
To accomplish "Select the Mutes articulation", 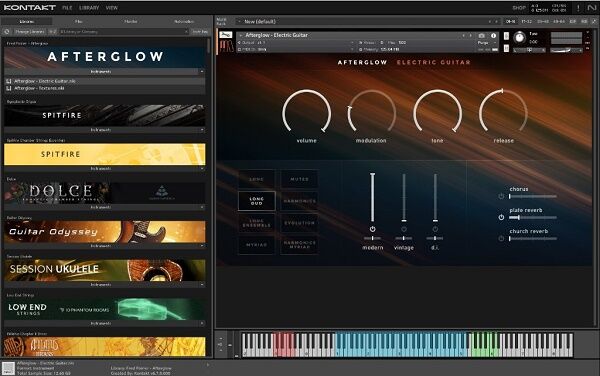I will coord(299,179).
